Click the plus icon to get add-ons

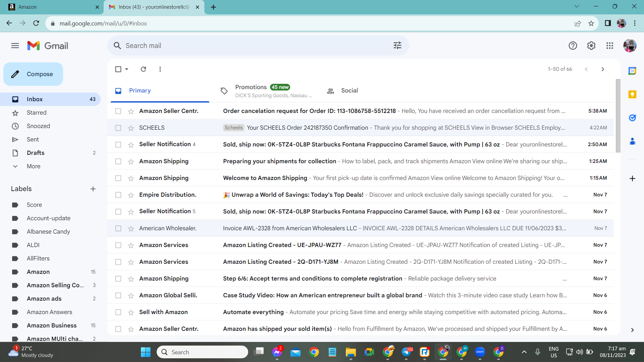pyautogui.click(x=632, y=178)
